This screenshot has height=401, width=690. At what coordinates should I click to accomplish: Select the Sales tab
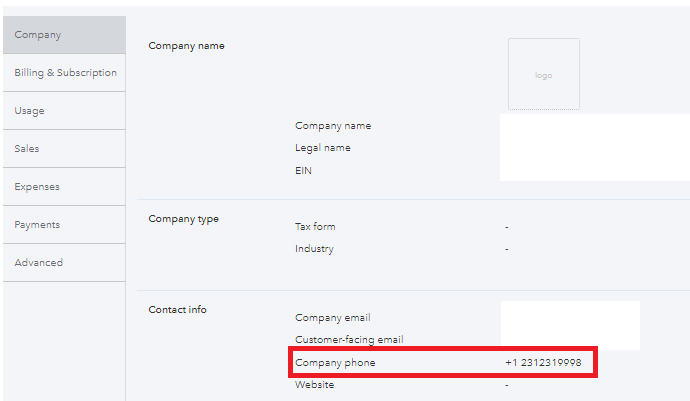27,149
